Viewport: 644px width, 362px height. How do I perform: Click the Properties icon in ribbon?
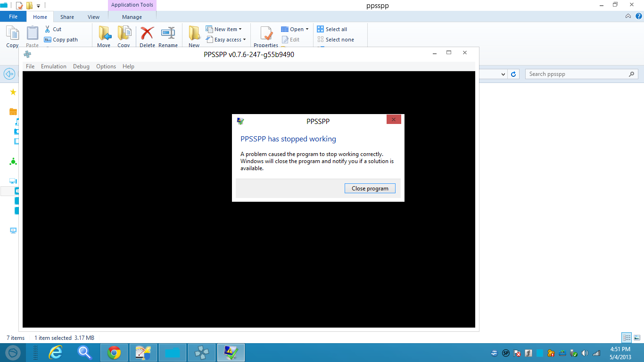coord(266,34)
